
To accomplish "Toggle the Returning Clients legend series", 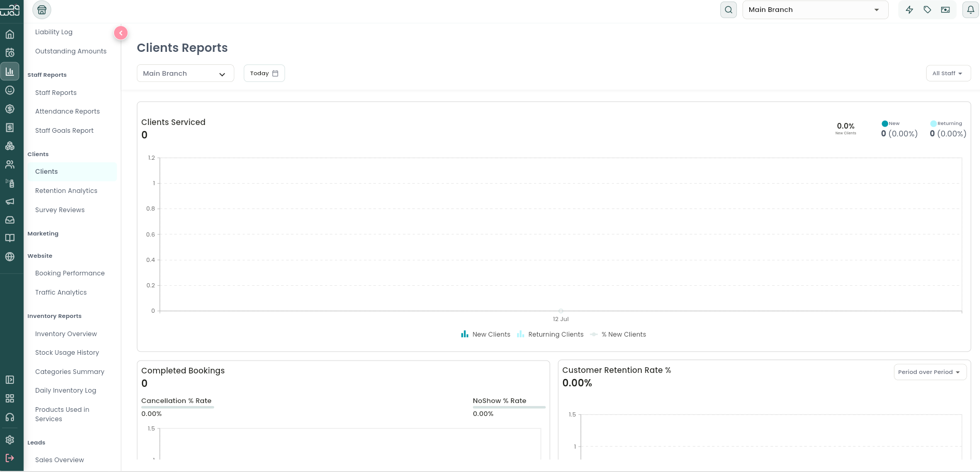I will (550, 335).
